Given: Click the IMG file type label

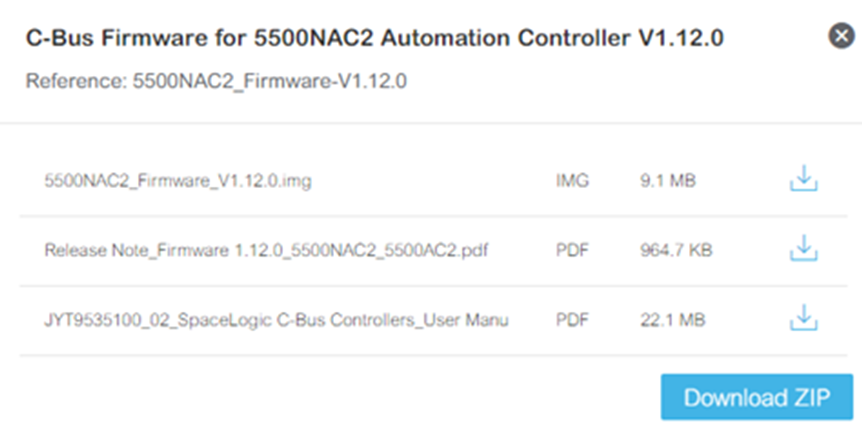Looking at the screenshot, I should 572,181.
